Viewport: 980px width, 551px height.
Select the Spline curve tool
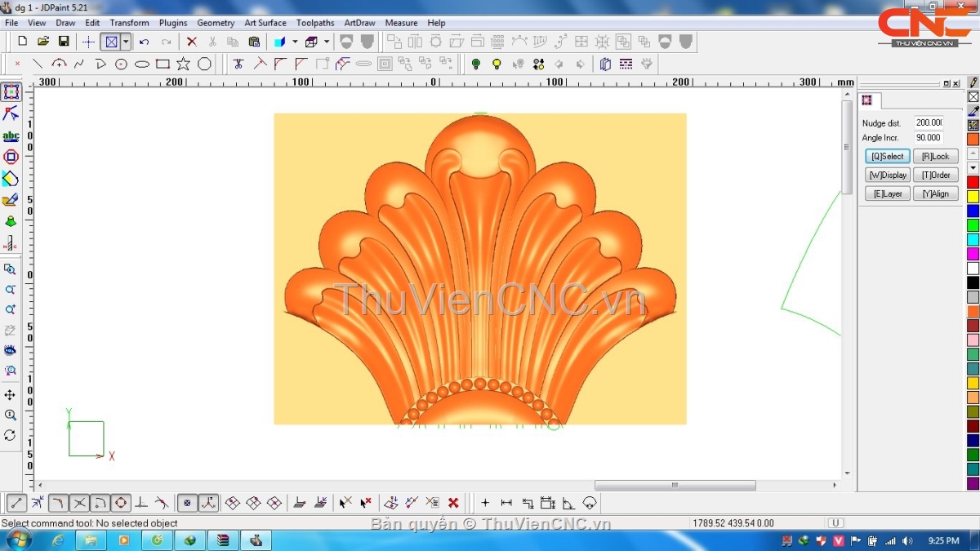pyautogui.click(x=79, y=64)
